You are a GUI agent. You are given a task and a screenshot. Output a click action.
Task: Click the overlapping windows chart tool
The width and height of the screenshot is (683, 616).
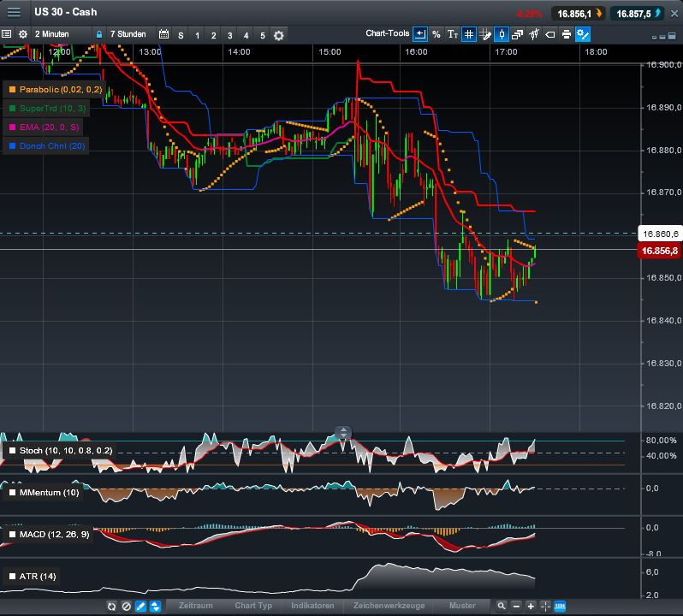518,34
